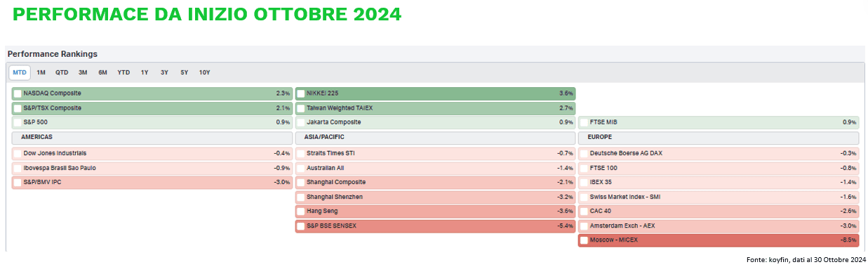Toggle the FTSE 100 checkbox

coord(584,168)
